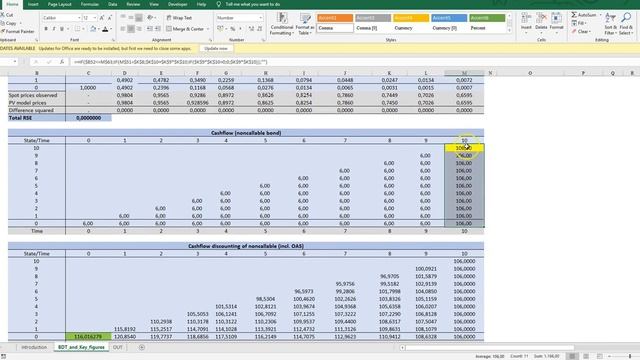
Task: Open the Data ribbon tab
Action: tap(113, 4)
